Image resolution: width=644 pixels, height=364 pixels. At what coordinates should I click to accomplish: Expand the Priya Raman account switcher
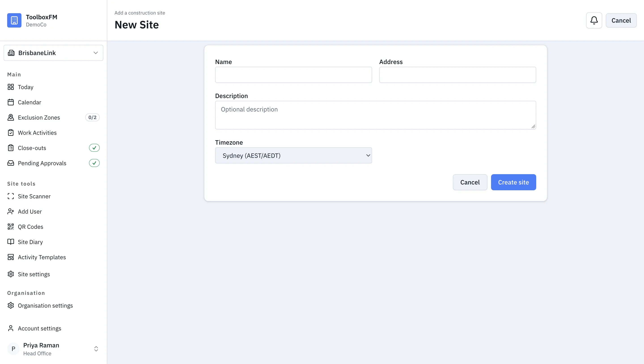click(96, 349)
